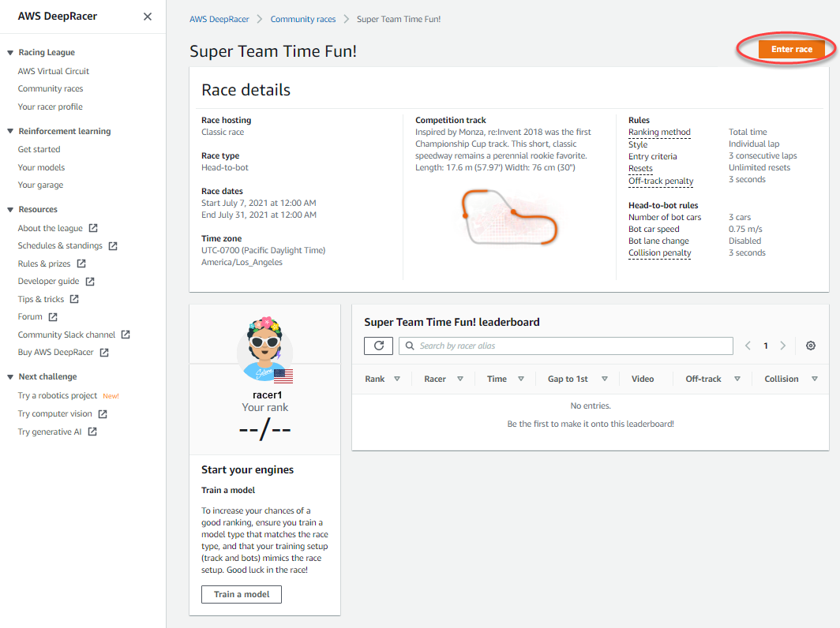
Task: Collapse the Racing League section
Action: (10, 53)
